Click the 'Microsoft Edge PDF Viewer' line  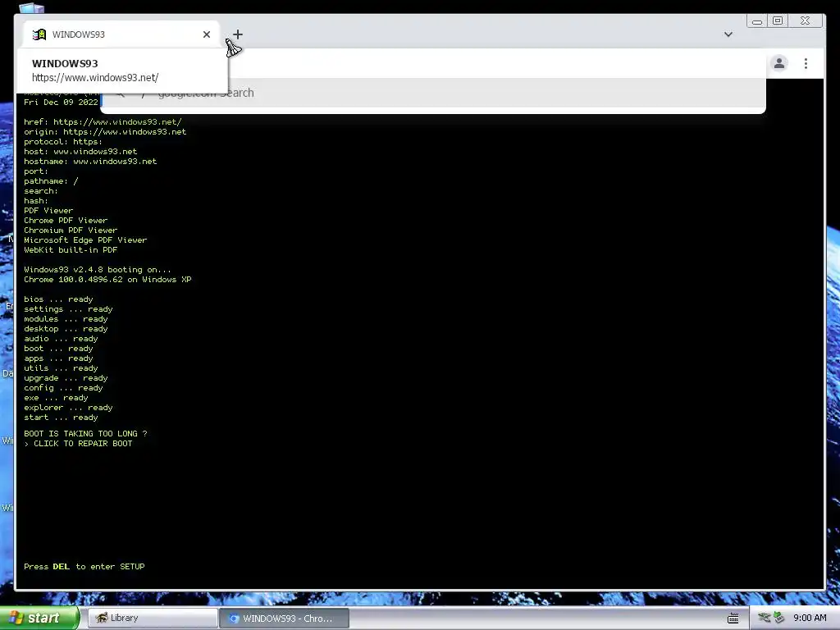coord(85,240)
